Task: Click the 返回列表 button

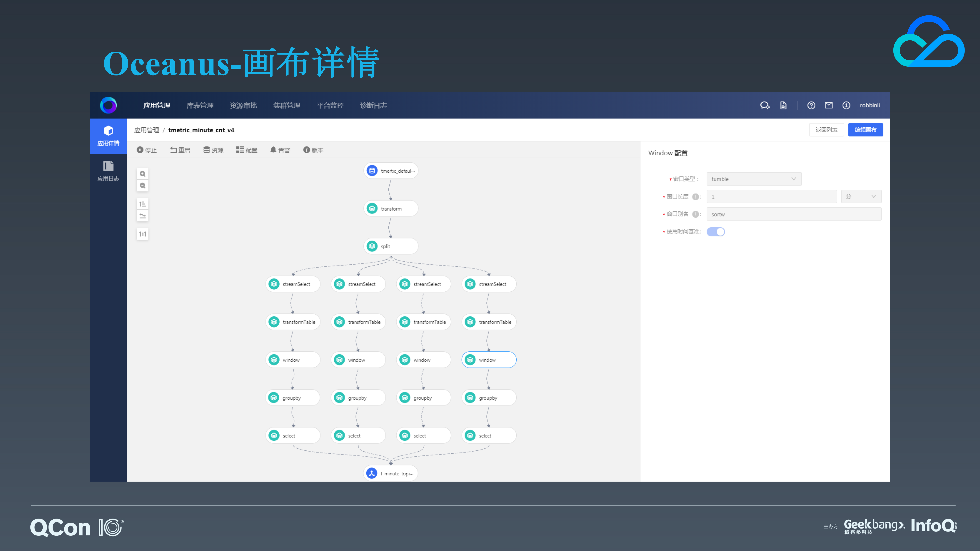Action: (x=826, y=130)
